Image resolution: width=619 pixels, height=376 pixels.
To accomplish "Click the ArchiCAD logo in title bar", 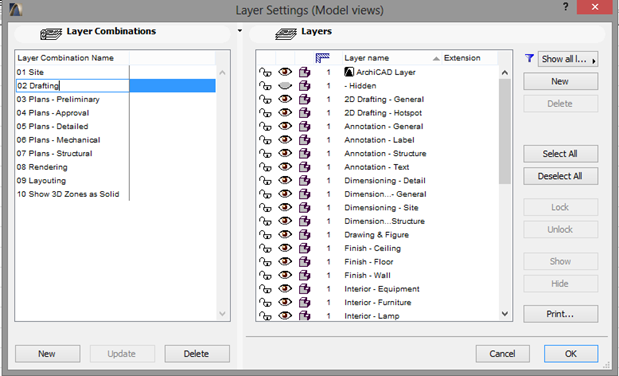I will pyautogui.click(x=16, y=9).
